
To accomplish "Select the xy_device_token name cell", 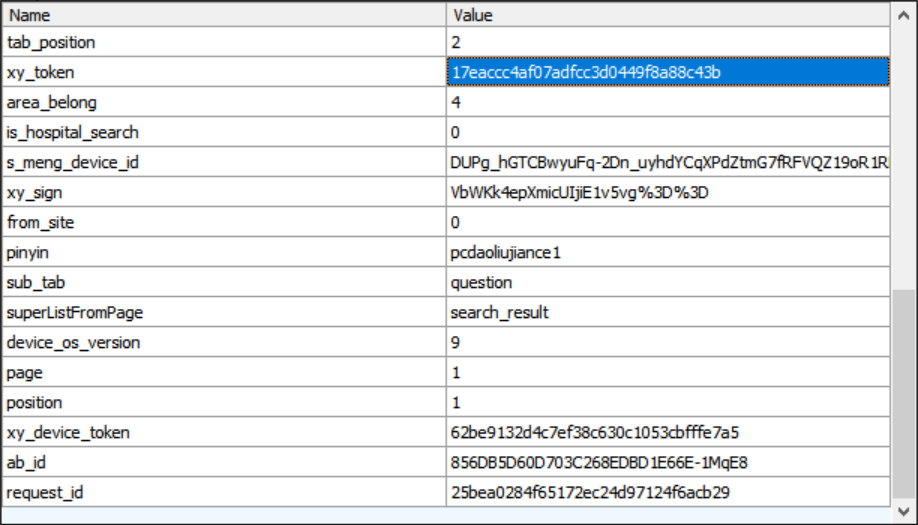I will coord(224,432).
